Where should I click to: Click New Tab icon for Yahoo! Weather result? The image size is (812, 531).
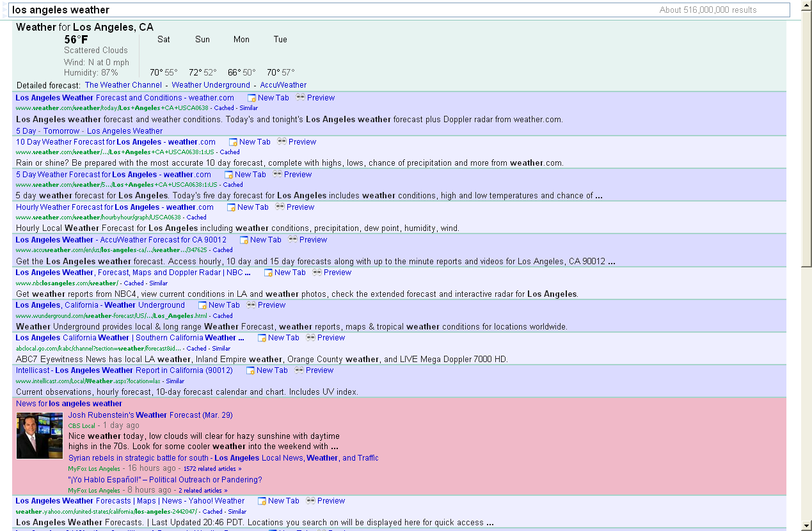coord(262,502)
